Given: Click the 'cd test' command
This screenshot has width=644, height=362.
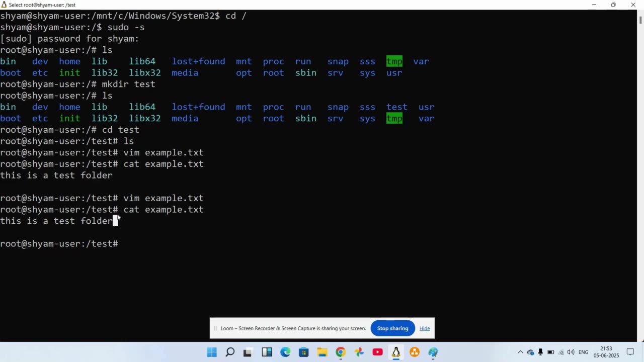Looking at the screenshot, I should click(121, 130).
